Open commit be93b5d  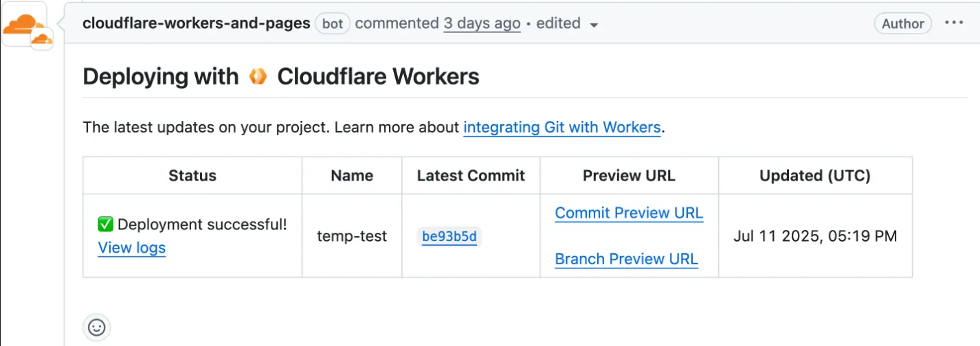point(449,237)
